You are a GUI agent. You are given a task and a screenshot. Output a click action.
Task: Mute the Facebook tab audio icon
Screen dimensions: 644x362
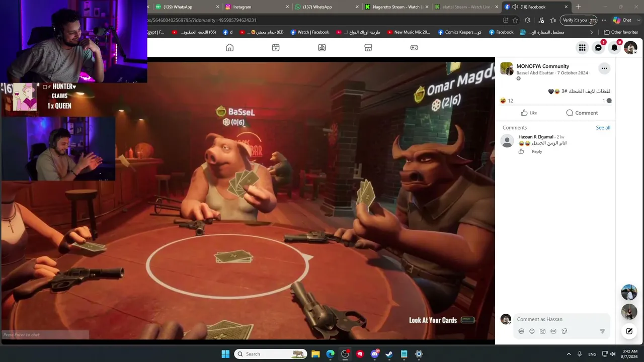click(x=515, y=7)
